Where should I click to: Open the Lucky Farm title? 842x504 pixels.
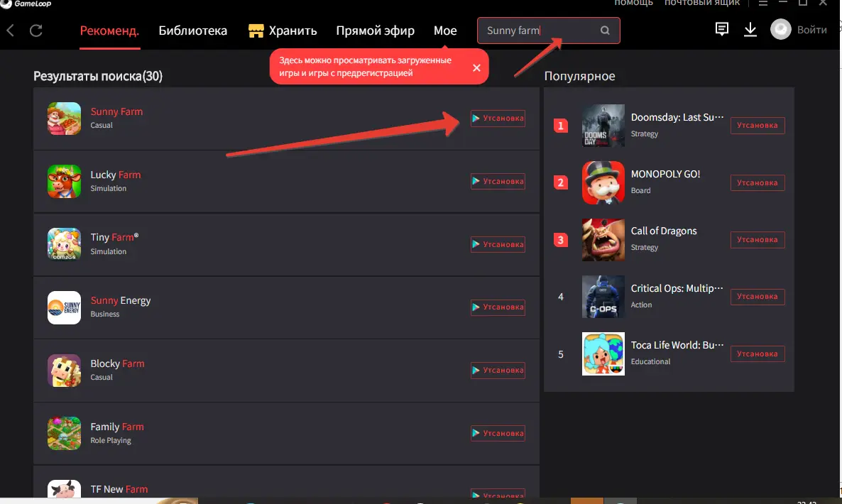click(116, 175)
